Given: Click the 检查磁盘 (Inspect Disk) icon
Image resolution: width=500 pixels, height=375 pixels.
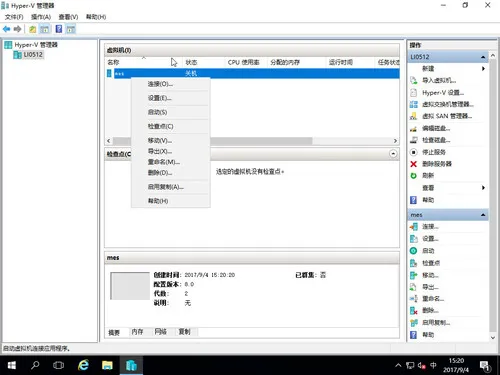Looking at the screenshot, I should point(413,140).
